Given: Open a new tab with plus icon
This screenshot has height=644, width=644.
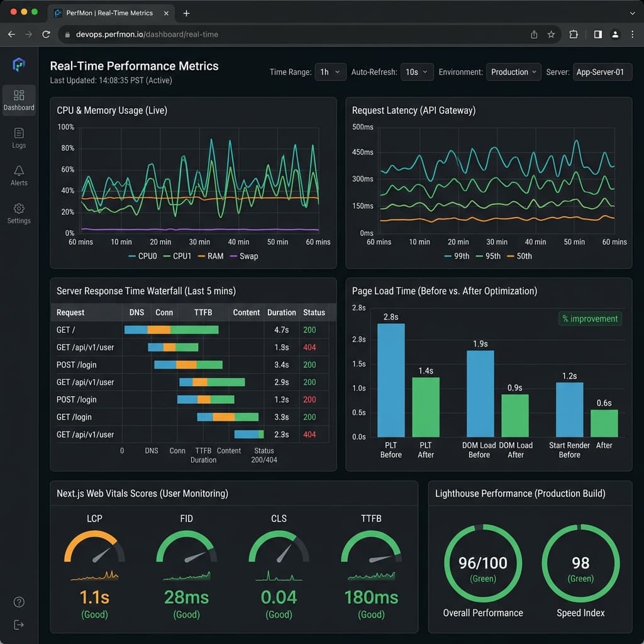Looking at the screenshot, I should point(186,13).
